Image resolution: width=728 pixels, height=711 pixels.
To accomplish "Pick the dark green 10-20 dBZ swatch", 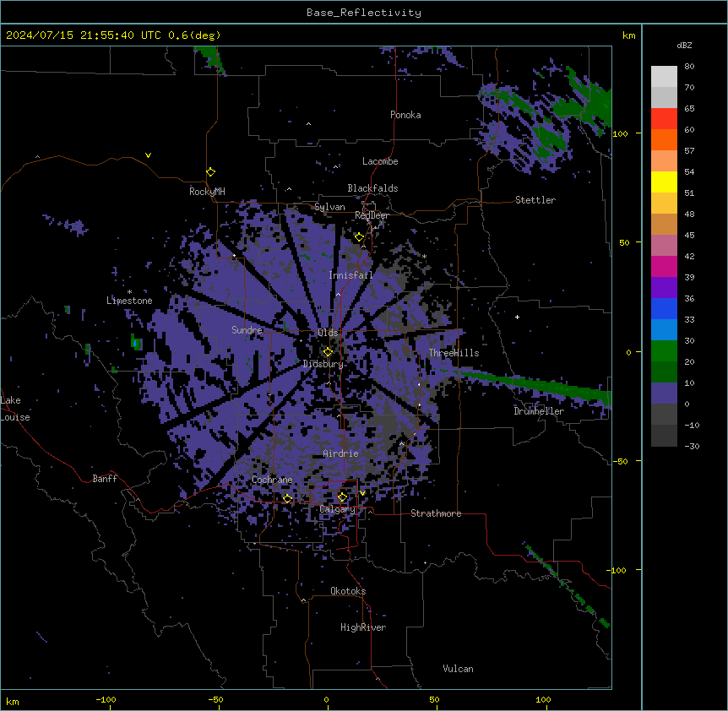I will 664,372.
